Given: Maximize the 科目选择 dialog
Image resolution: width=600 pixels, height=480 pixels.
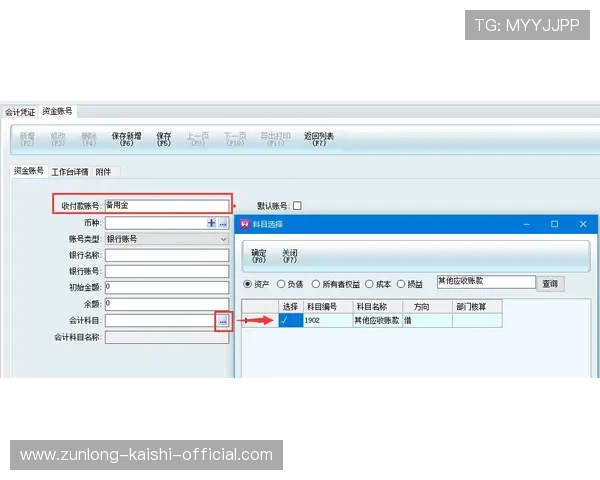Looking at the screenshot, I should [x=554, y=224].
